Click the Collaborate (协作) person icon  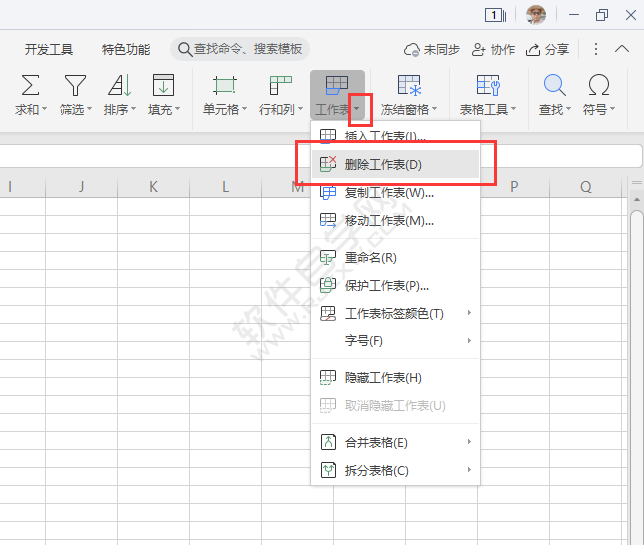click(x=478, y=50)
